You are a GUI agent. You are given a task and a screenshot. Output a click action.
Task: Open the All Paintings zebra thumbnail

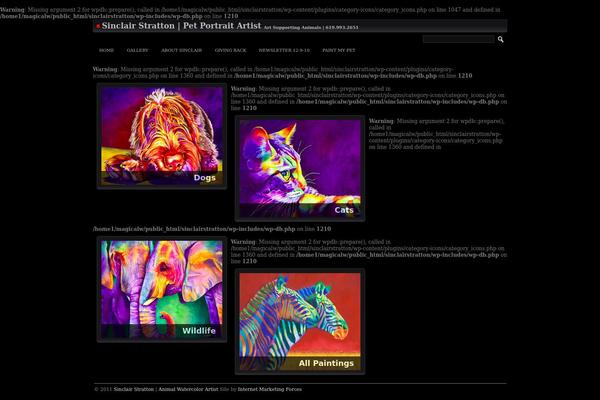tap(300, 322)
